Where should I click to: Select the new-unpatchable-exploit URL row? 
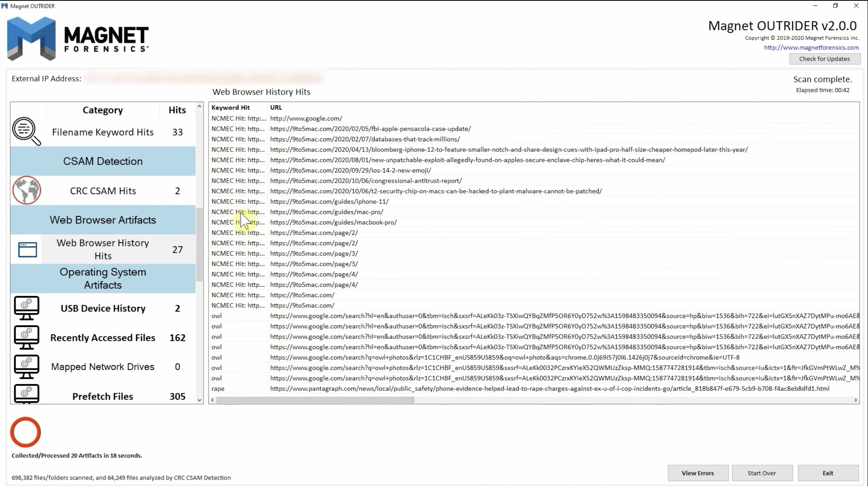point(534,160)
